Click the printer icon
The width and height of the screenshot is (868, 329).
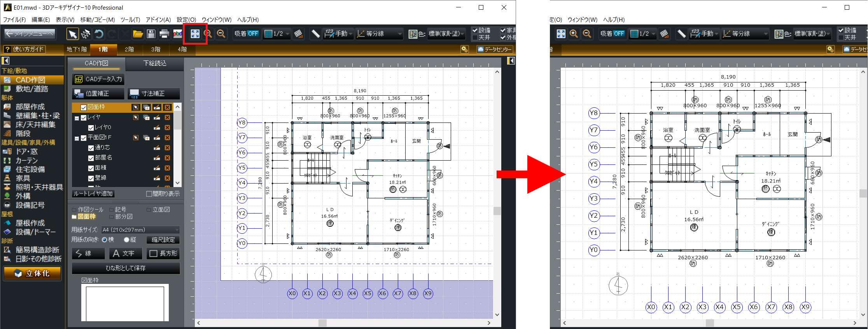tap(164, 34)
